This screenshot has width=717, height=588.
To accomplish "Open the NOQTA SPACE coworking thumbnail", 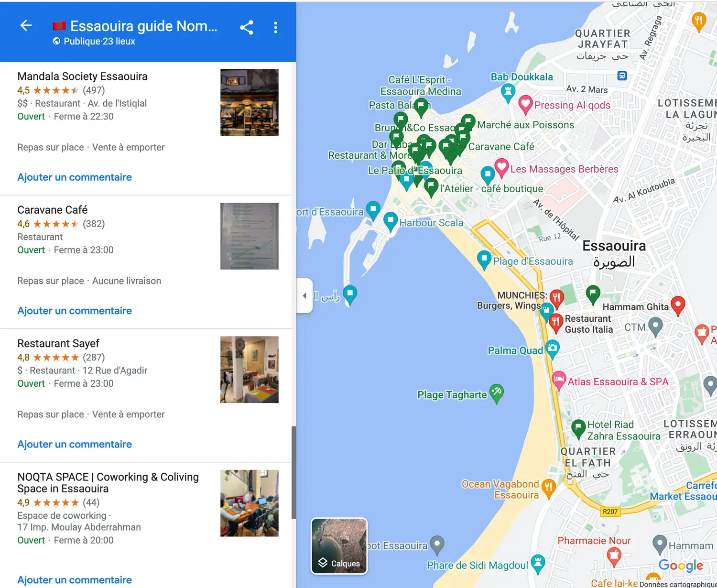I will click(249, 503).
